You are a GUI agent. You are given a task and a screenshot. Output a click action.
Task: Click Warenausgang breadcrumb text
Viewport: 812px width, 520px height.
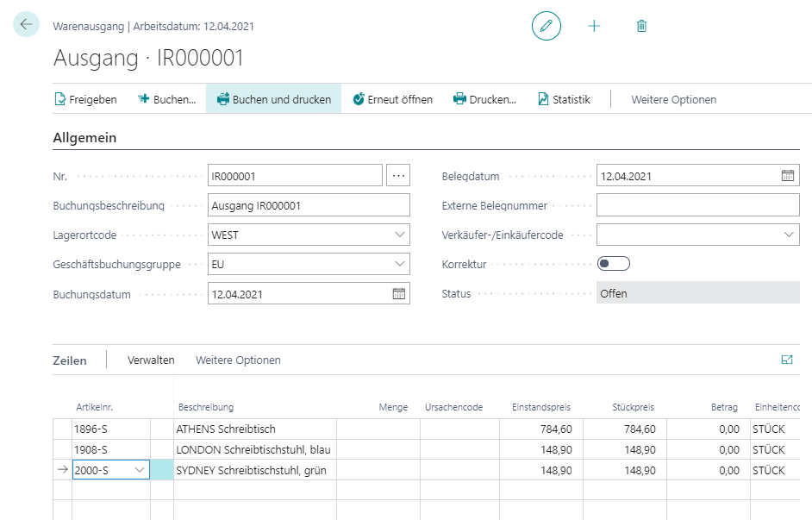(x=89, y=27)
